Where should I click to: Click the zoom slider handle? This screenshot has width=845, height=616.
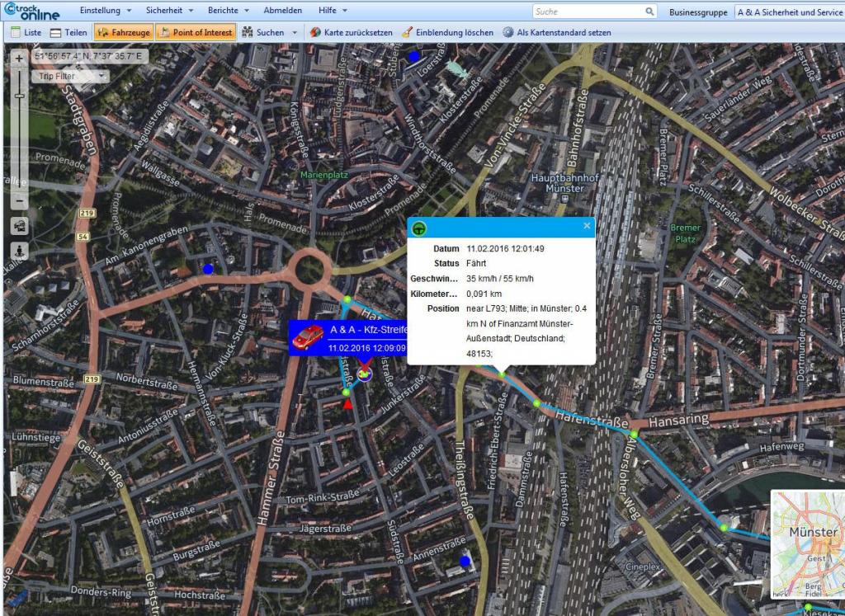[x=20, y=96]
